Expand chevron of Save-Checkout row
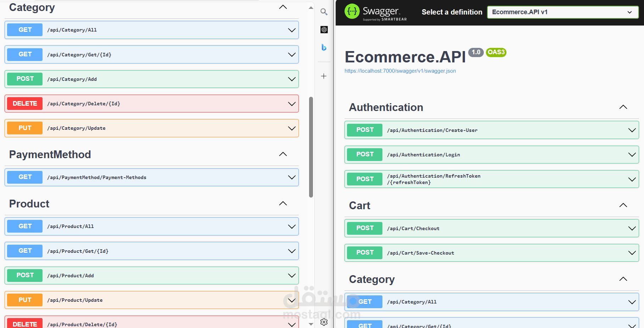 [x=632, y=253]
